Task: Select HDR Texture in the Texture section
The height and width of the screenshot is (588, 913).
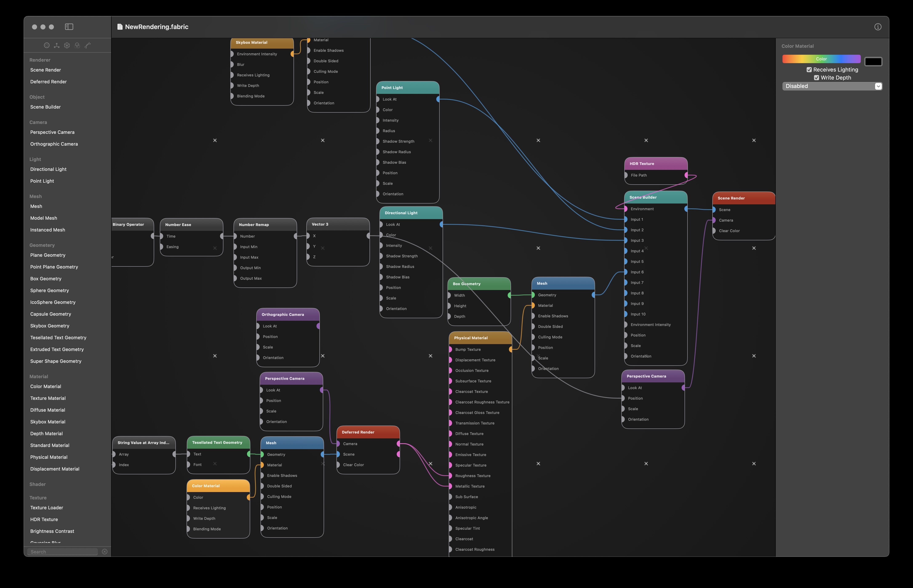Action: (44, 519)
